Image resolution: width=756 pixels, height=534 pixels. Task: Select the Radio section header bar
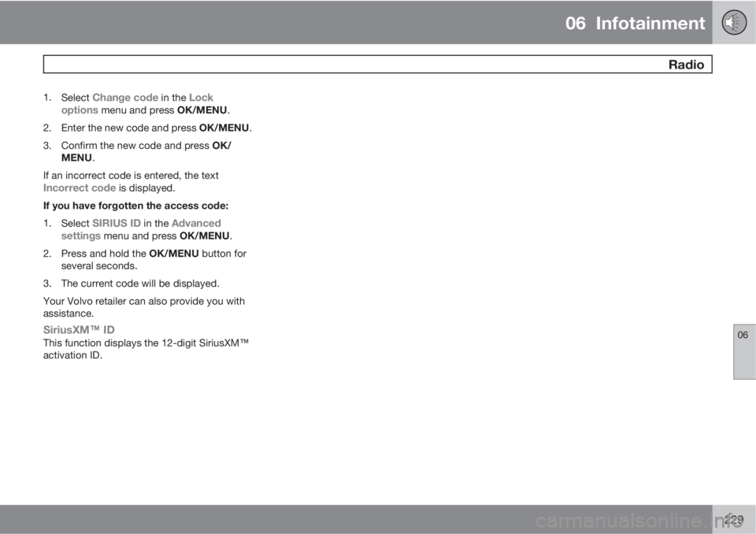pyautogui.click(x=377, y=64)
